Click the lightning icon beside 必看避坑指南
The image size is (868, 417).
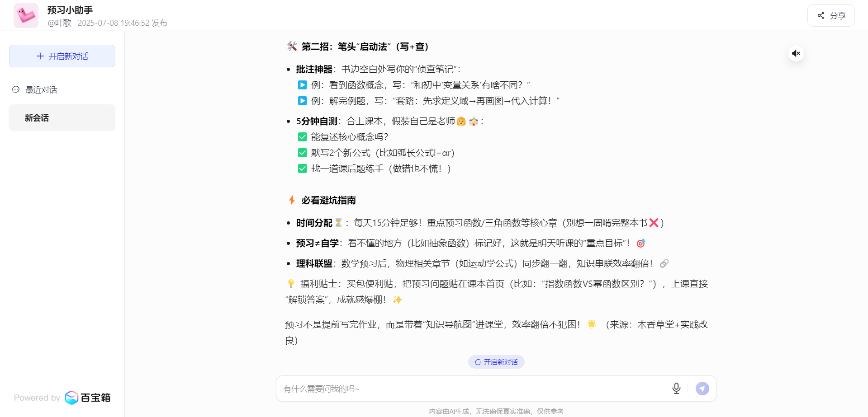click(292, 200)
